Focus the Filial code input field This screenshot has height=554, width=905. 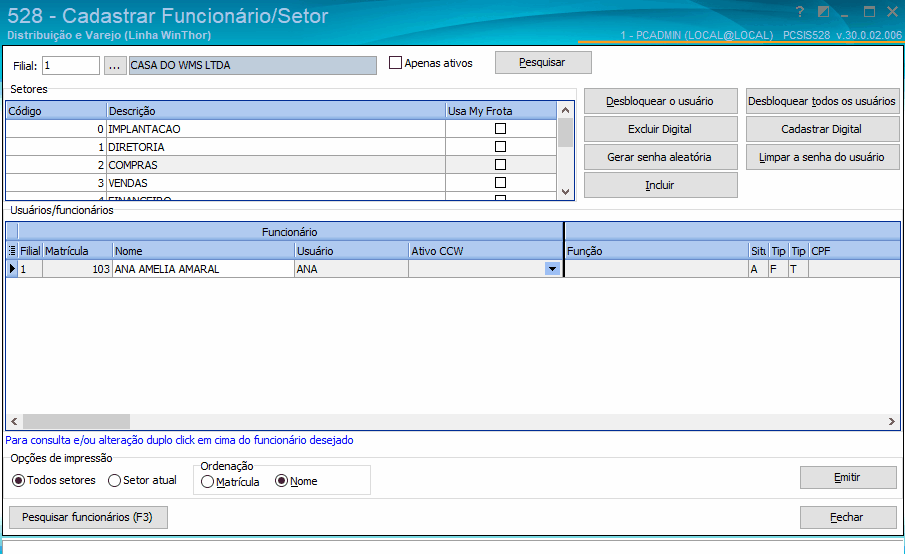tap(71, 65)
